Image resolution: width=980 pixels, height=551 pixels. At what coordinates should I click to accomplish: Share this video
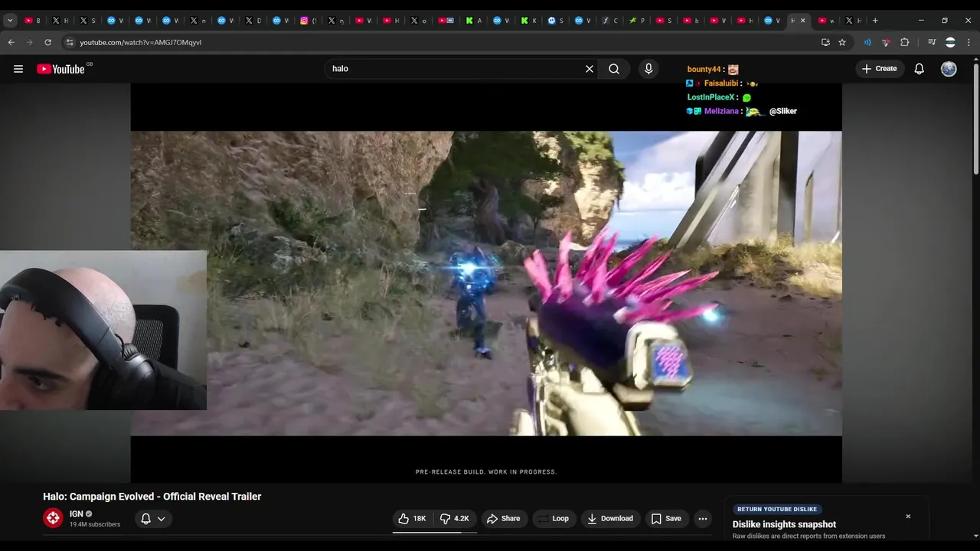[x=503, y=519]
